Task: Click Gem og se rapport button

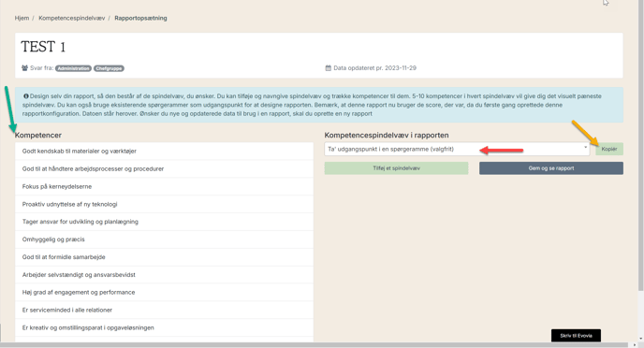Action: [x=551, y=168]
